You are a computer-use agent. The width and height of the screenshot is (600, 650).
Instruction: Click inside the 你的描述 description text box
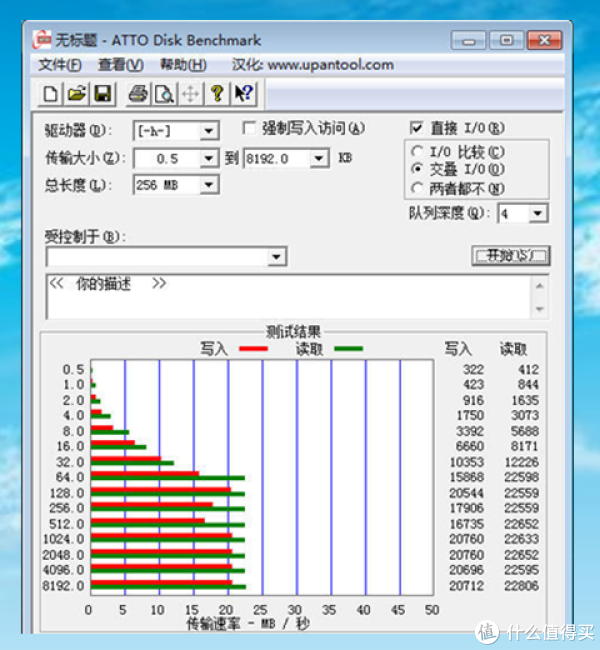coord(289,297)
